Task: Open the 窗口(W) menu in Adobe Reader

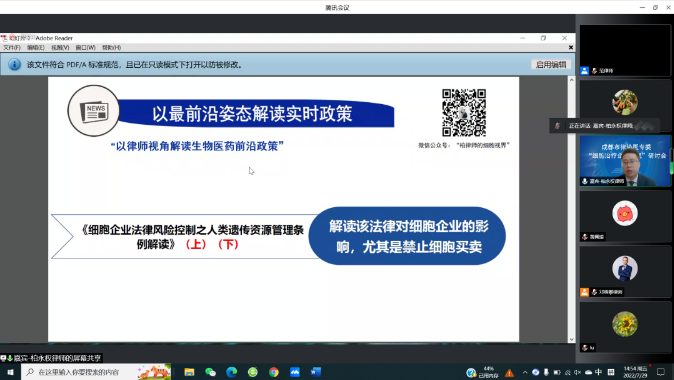Action: (86, 48)
